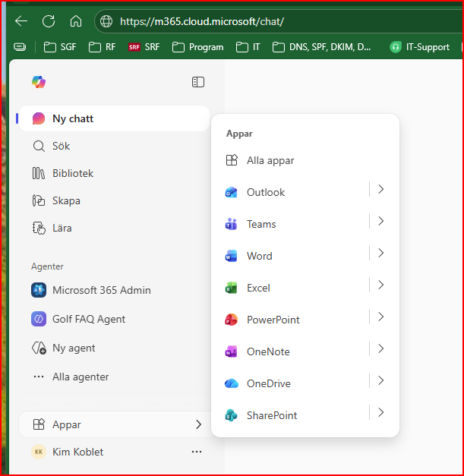Show Alla agenter list

click(114, 377)
